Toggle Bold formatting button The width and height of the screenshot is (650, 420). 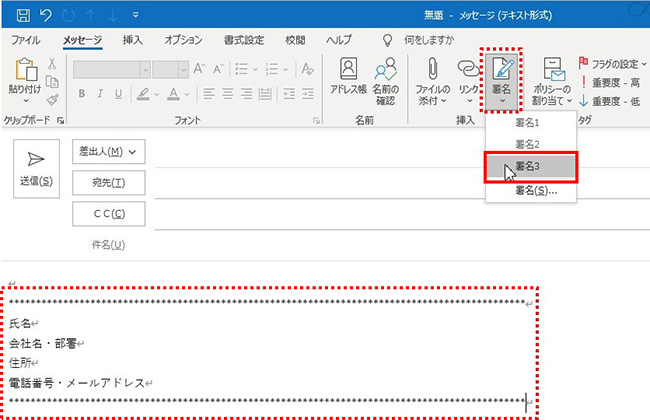81,94
